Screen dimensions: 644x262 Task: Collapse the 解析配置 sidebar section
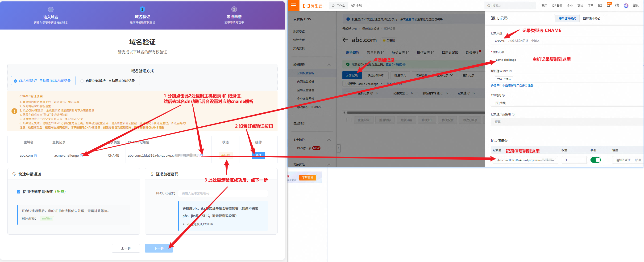329,65
